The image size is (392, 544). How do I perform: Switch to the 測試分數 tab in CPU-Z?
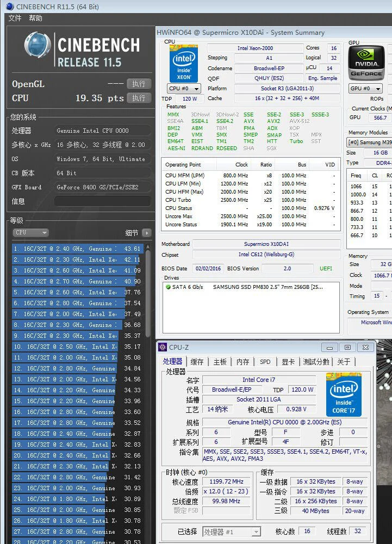click(x=316, y=362)
